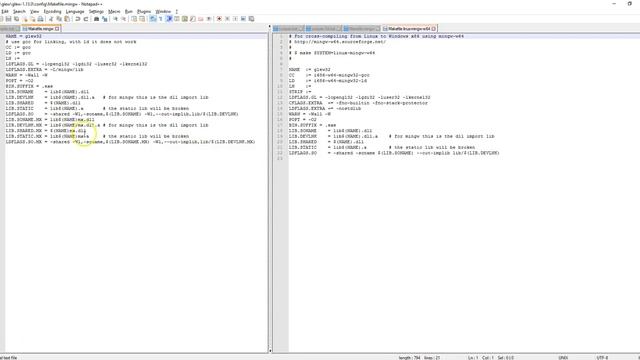Open the Encoding menu
This screenshot has height=360, width=640.
tap(52, 11)
